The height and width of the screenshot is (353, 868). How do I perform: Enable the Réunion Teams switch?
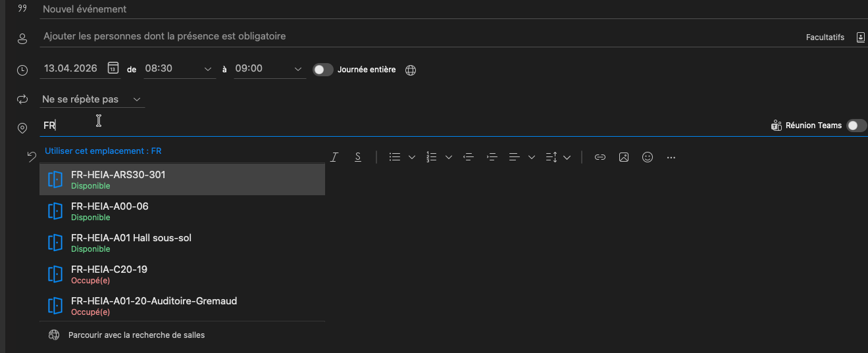856,126
